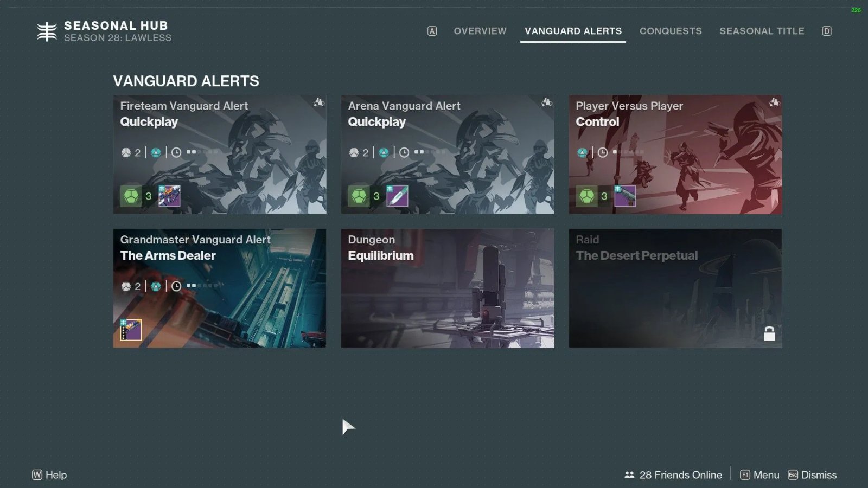Open the Menu button in footer

pyautogui.click(x=760, y=475)
